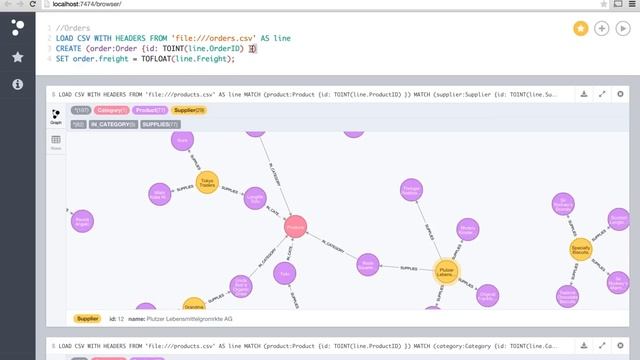The height and width of the screenshot is (360, 640).
Task: Expand the first result frame to fullscreen
Action: 602,94
